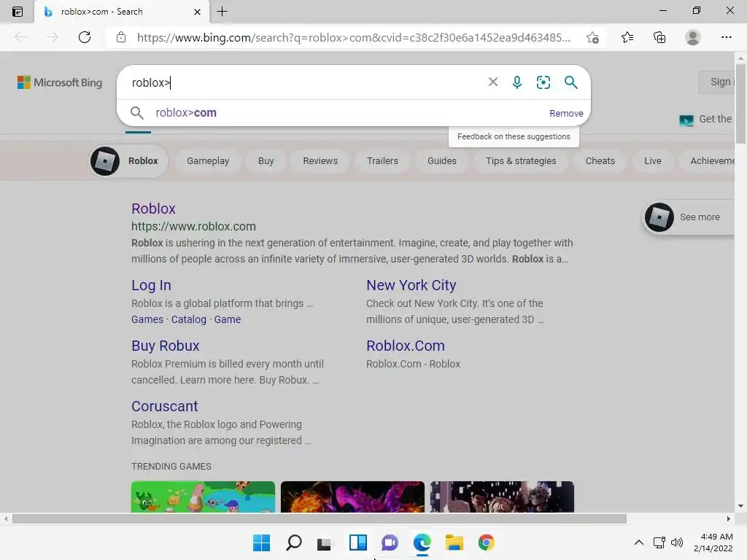Open the Games link under Log In
The height and width of the screenshot is (560, 747).
coord(147,319)
